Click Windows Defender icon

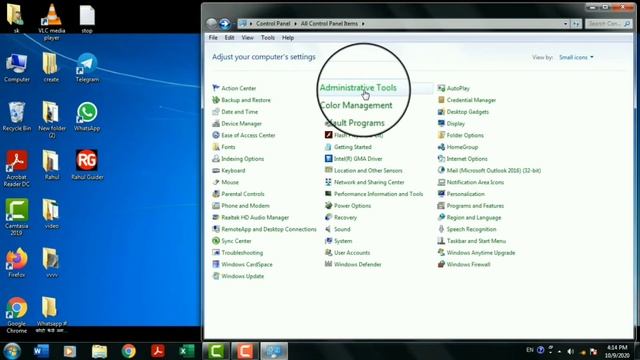pyautogui.click(x=329, y=264)
